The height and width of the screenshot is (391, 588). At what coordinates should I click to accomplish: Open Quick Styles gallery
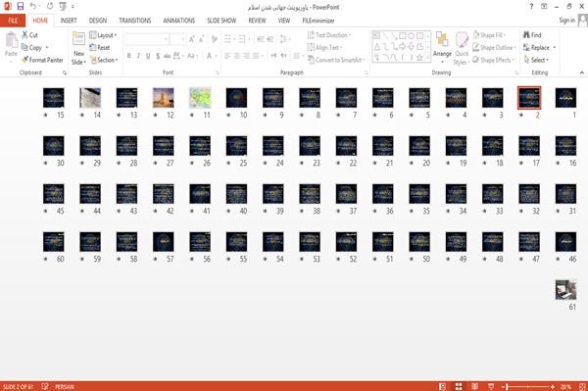462,48
